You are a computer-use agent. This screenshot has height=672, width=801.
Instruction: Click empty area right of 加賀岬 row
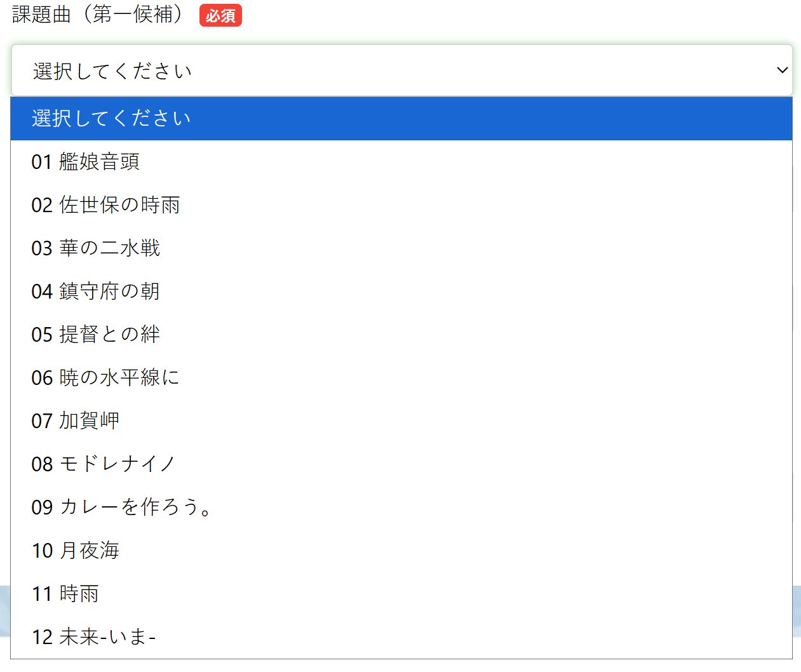click(x=445, y=421)
